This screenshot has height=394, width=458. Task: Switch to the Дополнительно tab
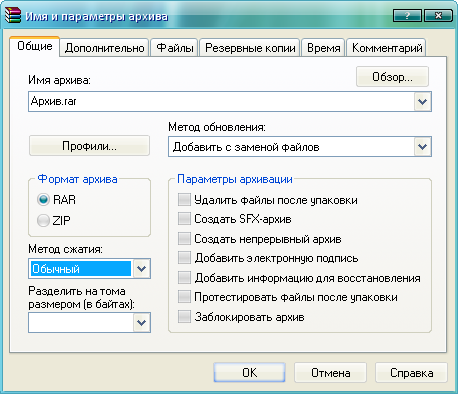[x=105, y=48]
